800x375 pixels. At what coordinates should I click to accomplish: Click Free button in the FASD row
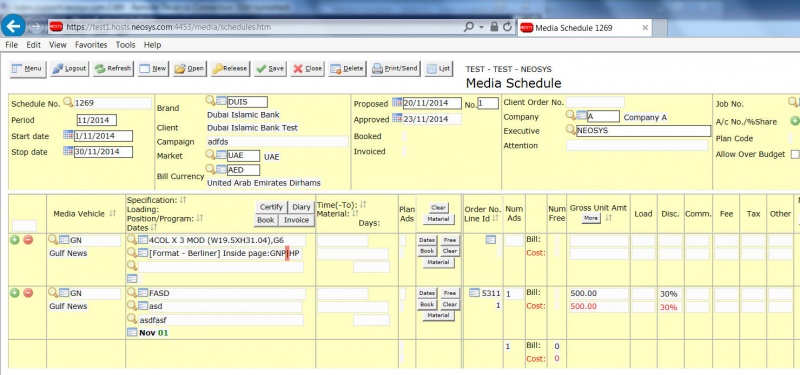tap(449, 293)
